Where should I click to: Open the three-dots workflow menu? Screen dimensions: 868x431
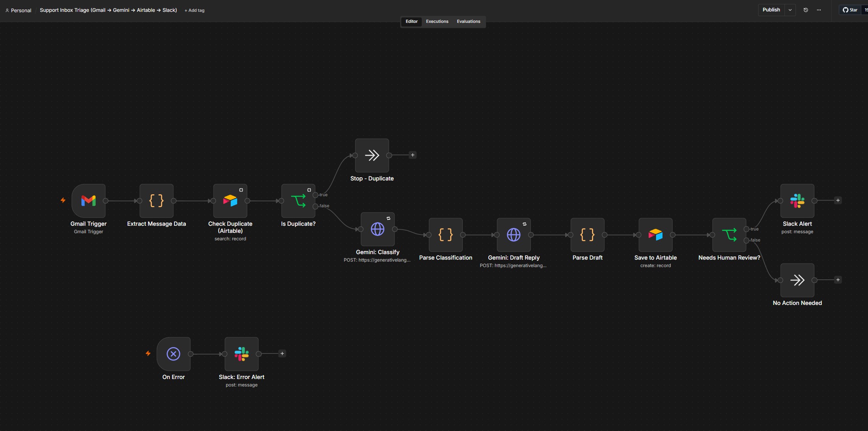pos(819,10)
